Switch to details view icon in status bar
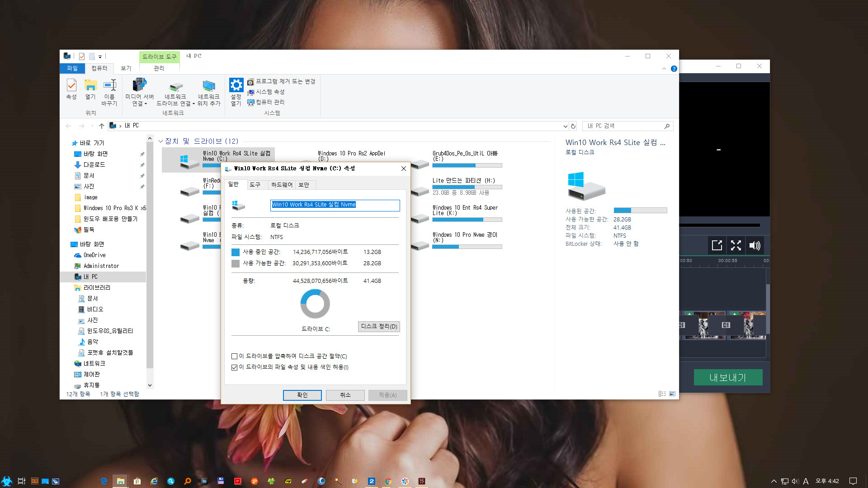Viewport: 868px width, 488px height. click(662, 394)
